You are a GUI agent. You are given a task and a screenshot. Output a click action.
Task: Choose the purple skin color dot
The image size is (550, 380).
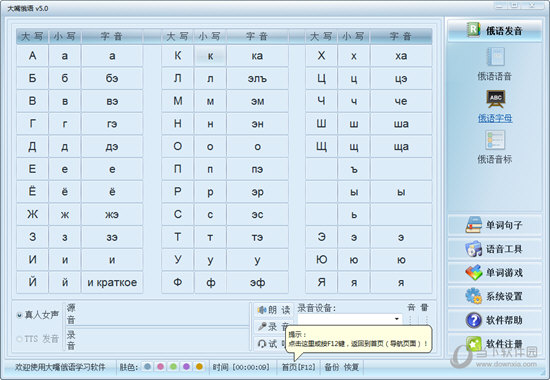pyautogui.click(x=186, y=367)
